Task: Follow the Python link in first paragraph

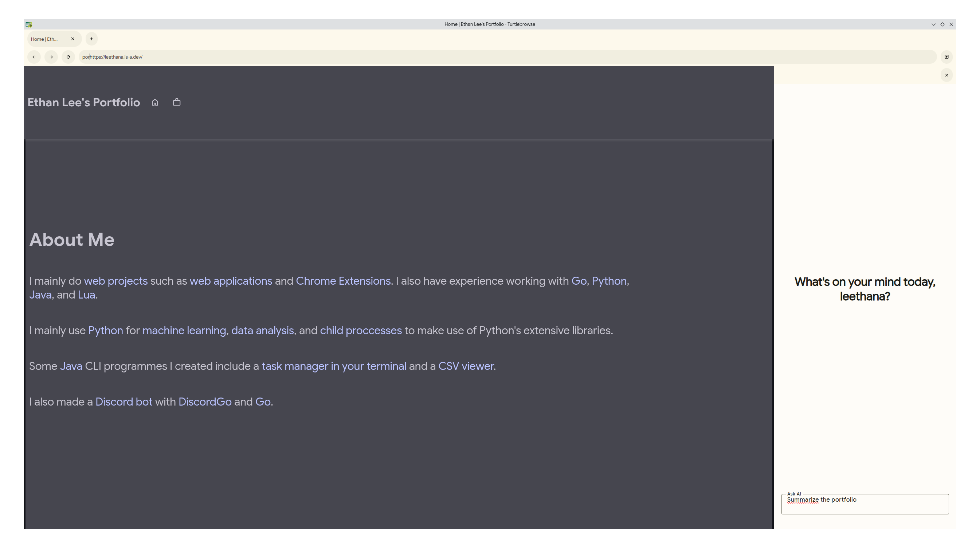Action: coord(609,281)
